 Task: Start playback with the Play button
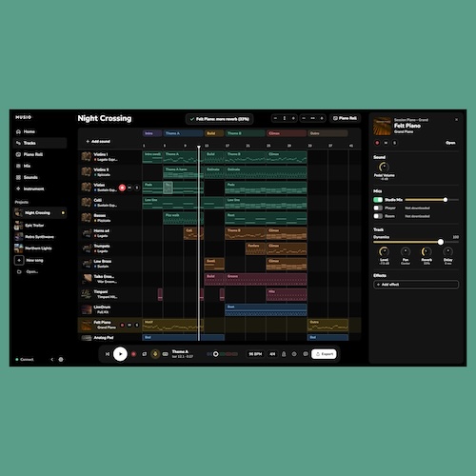(120, 354)
